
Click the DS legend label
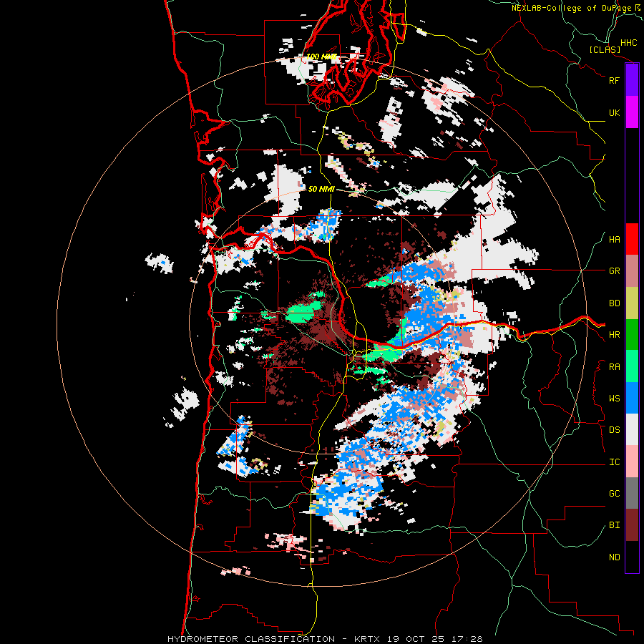point(614,430)
